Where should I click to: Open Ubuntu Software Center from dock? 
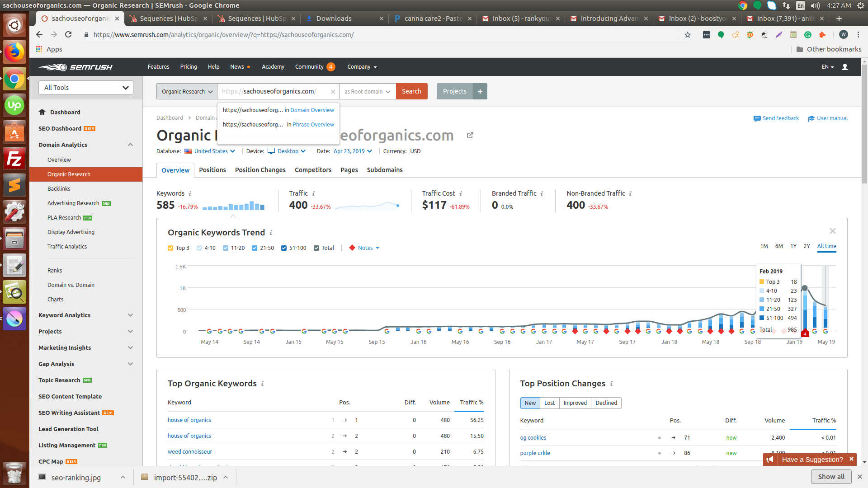14,132
